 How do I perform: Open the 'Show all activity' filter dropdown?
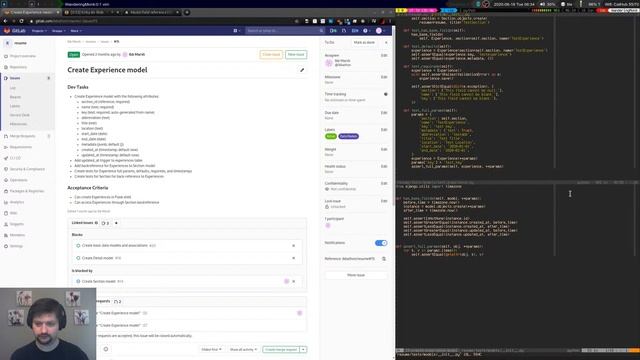(x=243, y=350)
